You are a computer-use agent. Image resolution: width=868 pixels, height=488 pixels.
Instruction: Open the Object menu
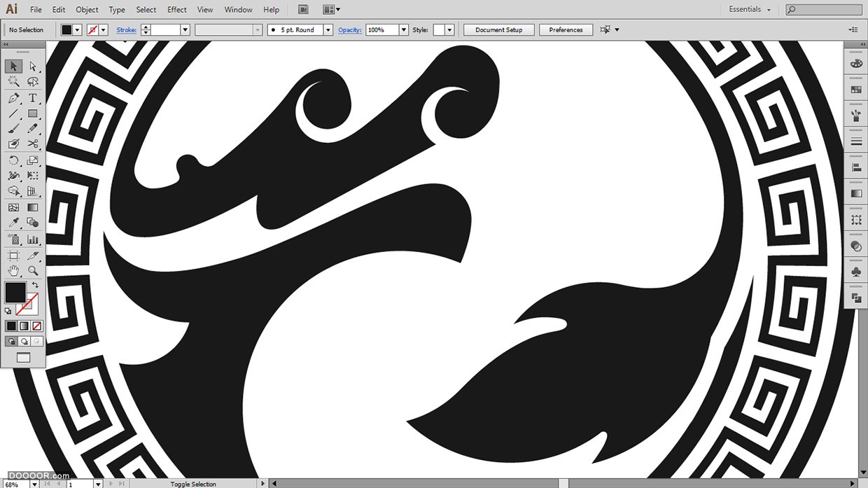(x=87, y=10)
